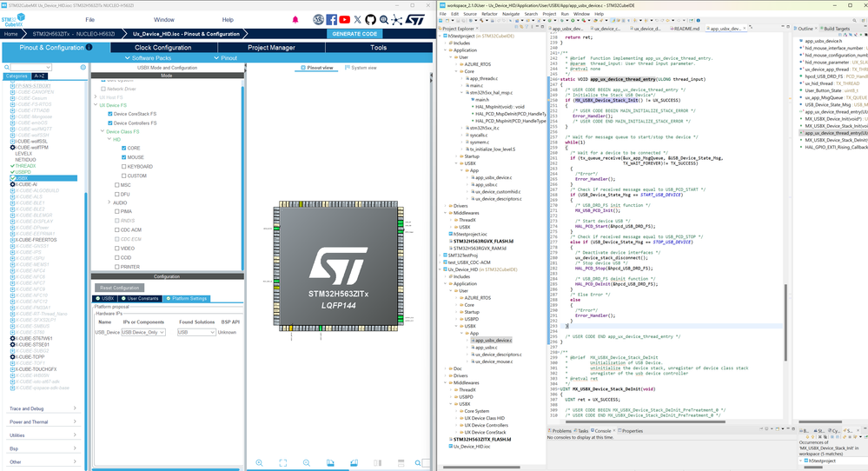Open the Pinout dropdown menu

[225, 57]
